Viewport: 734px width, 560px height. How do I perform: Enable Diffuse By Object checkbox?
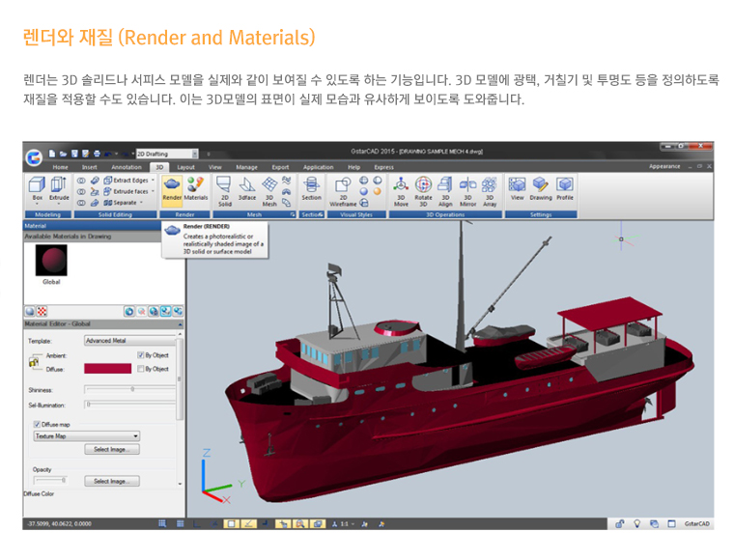(x=141, y=368)
